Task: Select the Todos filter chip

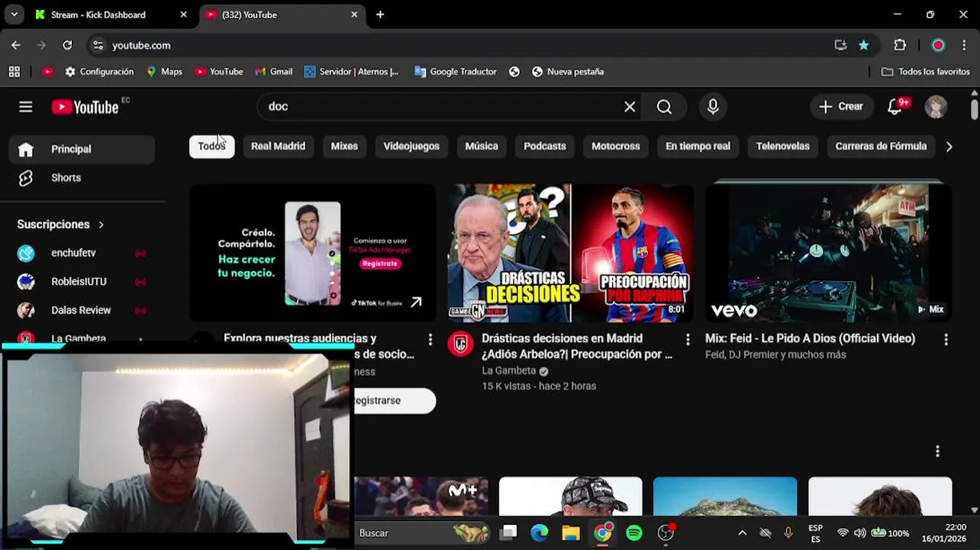Action: 211,147
